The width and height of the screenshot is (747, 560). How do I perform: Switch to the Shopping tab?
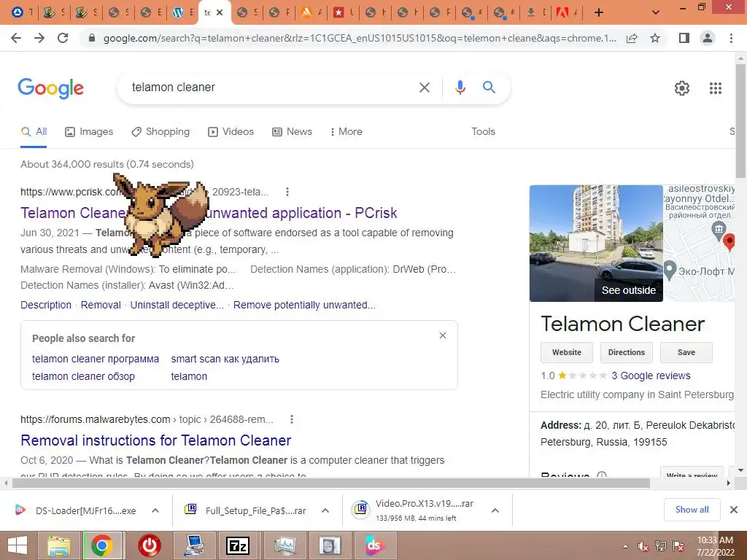point(160,132)
